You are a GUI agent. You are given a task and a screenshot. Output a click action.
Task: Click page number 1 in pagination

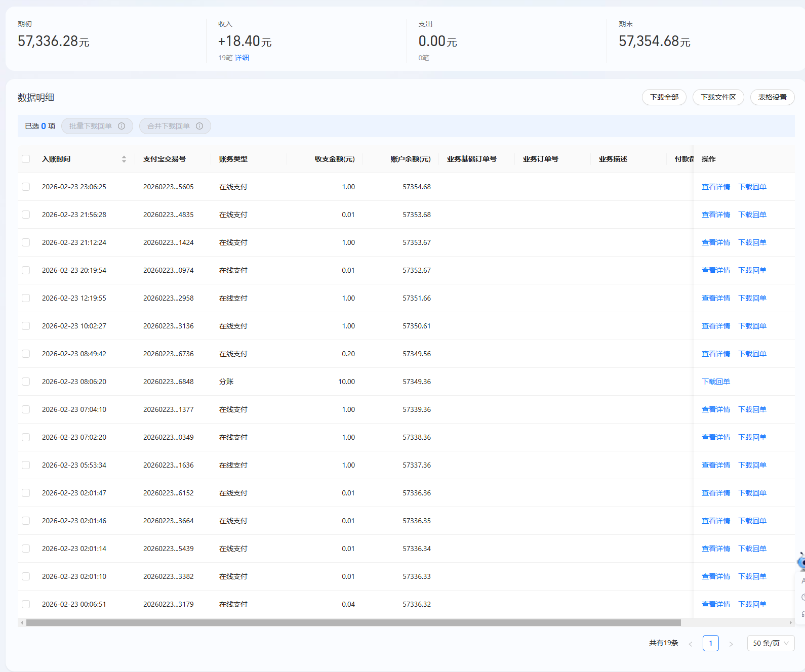click(x=710, y=643)
